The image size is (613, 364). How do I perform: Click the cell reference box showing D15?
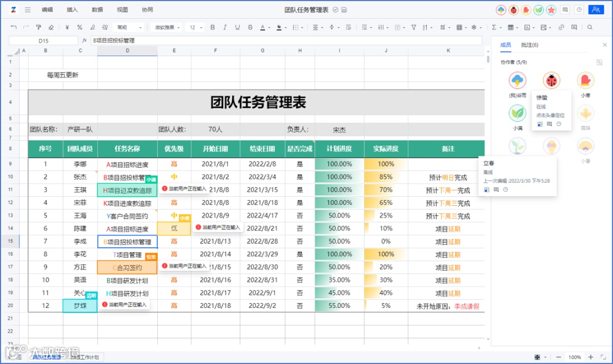pos(43,40)
